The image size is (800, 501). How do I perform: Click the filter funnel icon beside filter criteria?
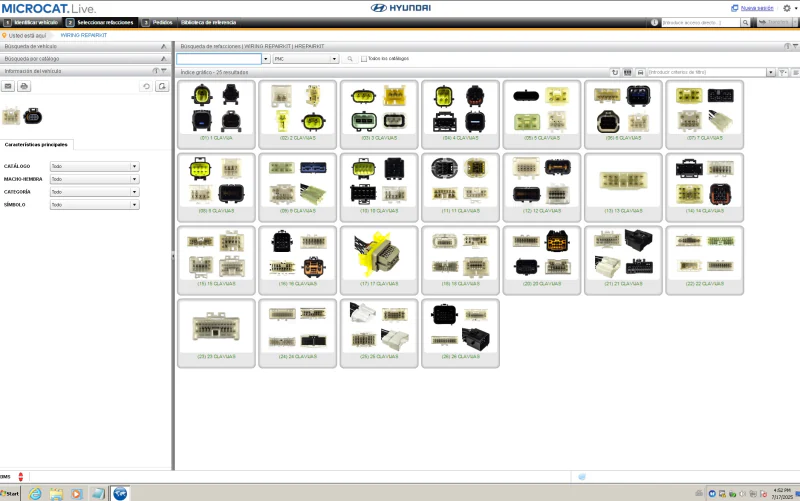pyautogui.click(x=782, y=72)
